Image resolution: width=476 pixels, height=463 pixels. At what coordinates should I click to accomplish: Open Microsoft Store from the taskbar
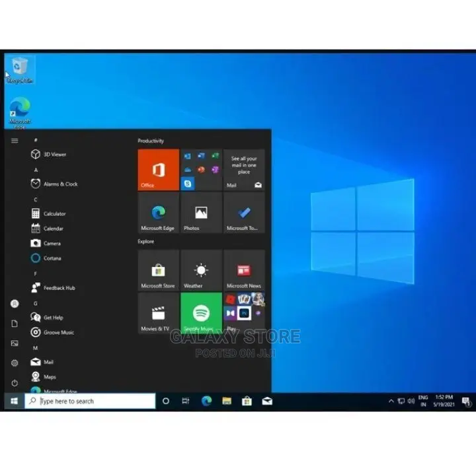[x=247, y=401]
